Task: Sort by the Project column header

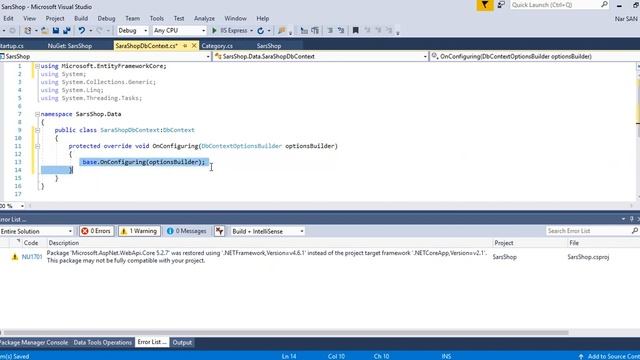Action: pyautogui.click(x=504, y=243)
